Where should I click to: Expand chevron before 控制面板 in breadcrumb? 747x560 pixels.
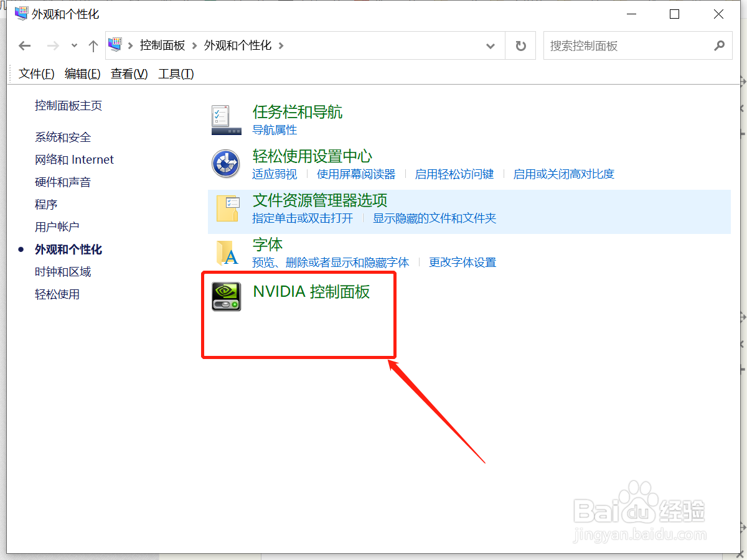[131, 45]
